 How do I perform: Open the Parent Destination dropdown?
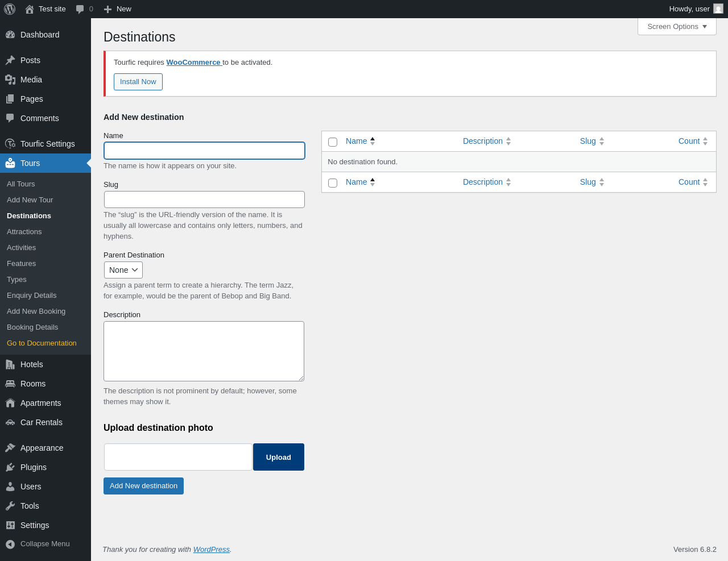coord(123,270)
